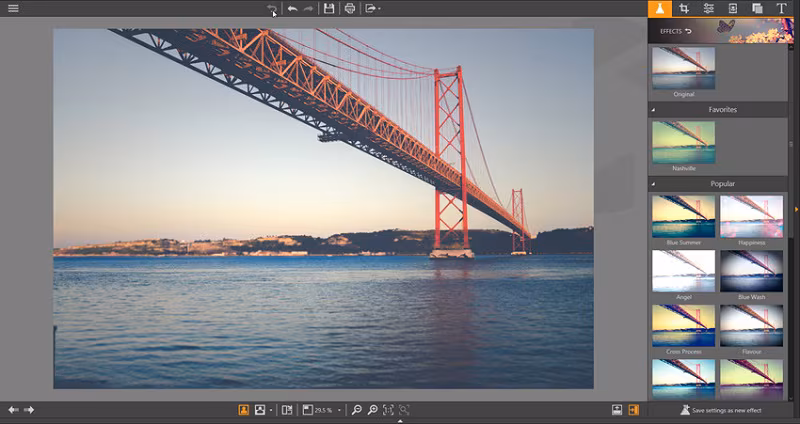Toggle single image view mode

[x=244, y=410]
